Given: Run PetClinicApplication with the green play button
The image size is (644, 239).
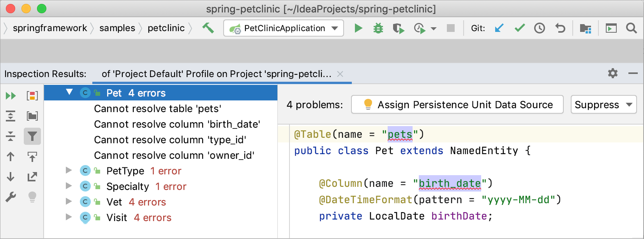Looking at the screenshot, I should 358,28.
